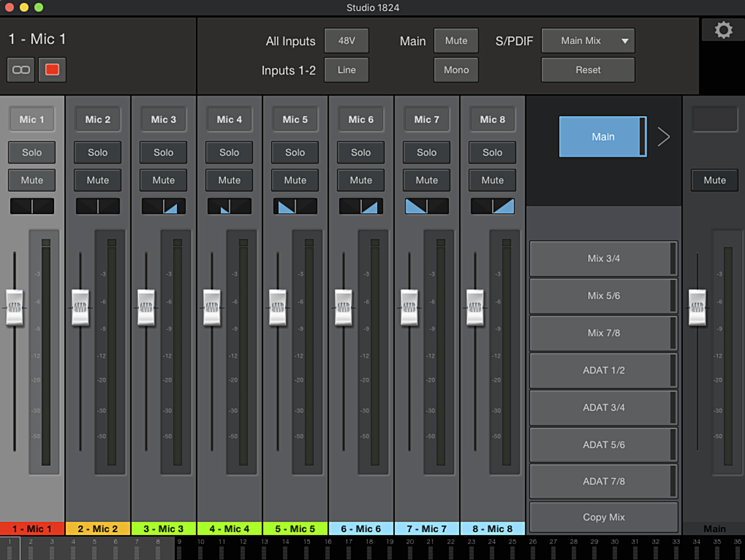Viewport: 745px width, 560px height.
Task: Solo the Mic 6 channel
Action: coord(360,153)
